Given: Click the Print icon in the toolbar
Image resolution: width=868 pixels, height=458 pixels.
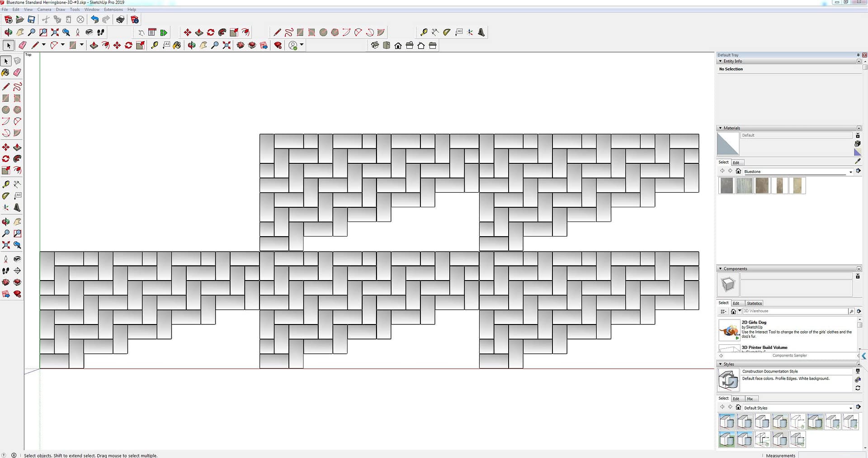Looking at the screenshot, I should click(x=120, y=19).
